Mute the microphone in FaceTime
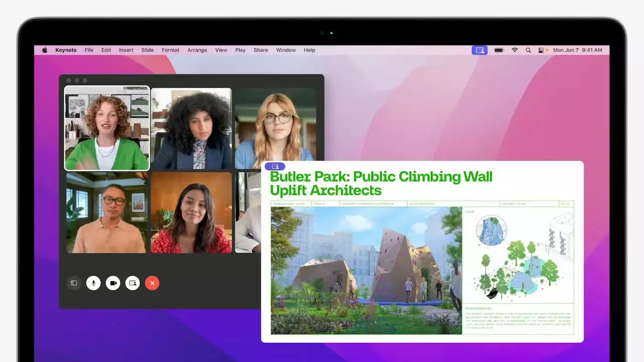The width and height of the screenshot is (644, 362). click(x=93, y=283)
